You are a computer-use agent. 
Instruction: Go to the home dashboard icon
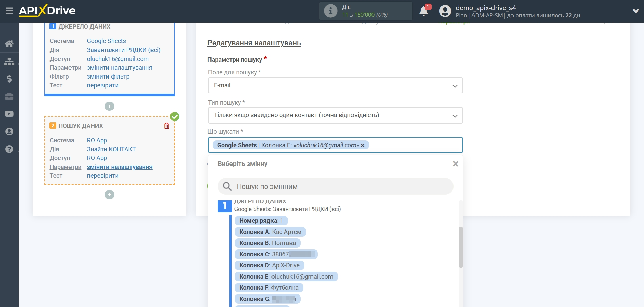(9, 44)
